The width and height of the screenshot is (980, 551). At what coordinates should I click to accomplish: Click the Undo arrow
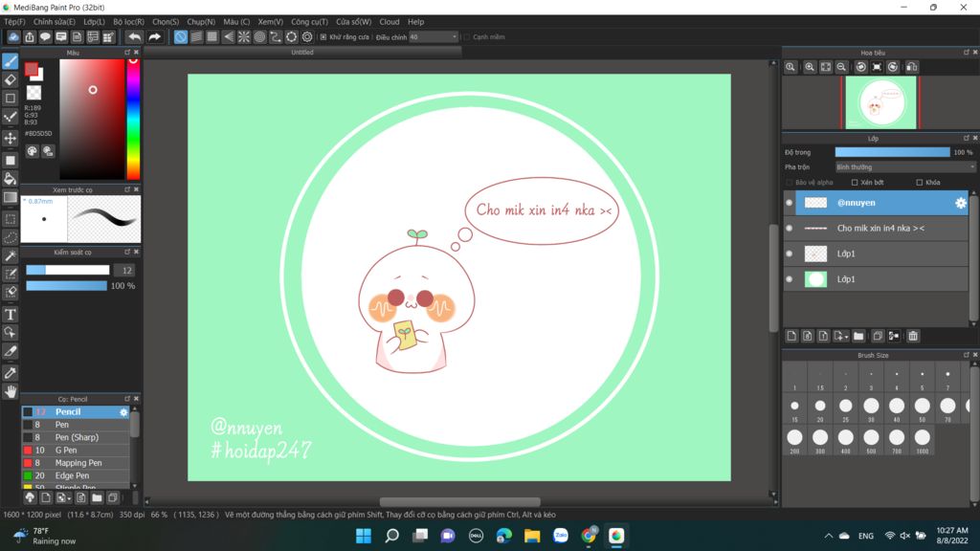click(x=134, y=37)
